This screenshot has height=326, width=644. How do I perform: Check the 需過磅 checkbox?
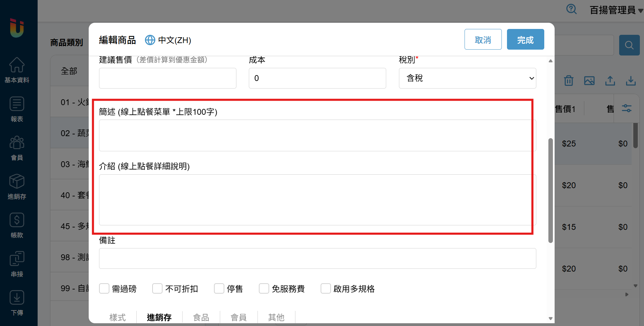[104, 288]
